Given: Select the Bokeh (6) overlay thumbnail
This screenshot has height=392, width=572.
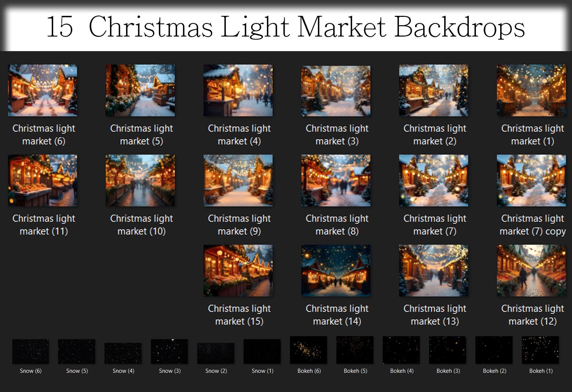Looking at the screenshot, I should (x=308, y=350).
